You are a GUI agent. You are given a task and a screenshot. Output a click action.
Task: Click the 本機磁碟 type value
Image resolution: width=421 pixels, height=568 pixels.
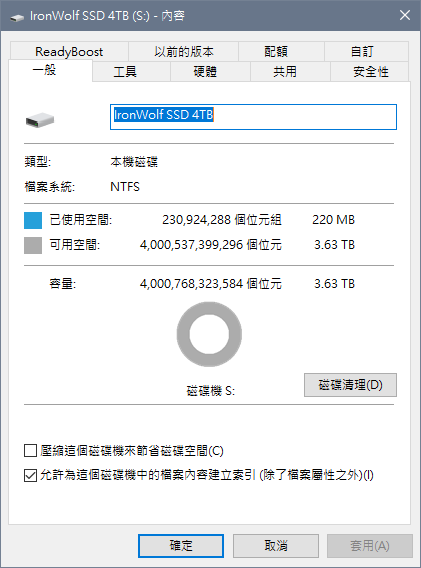pos(134,162)
